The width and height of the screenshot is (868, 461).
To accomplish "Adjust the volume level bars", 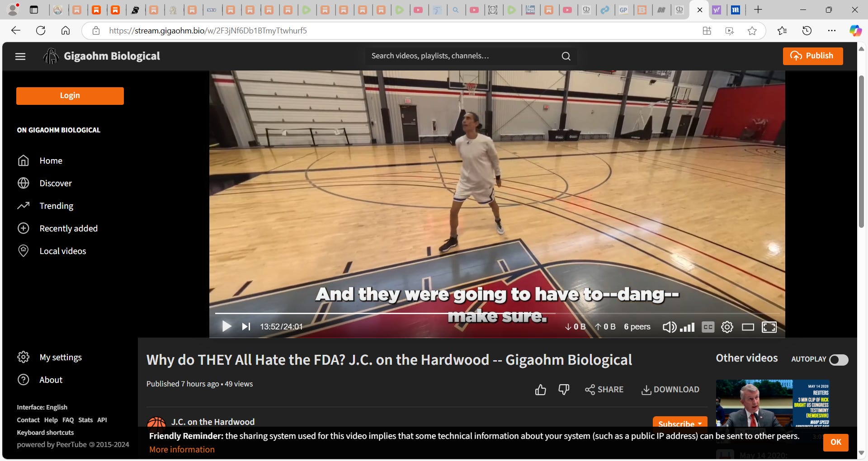I will point(687,327).
